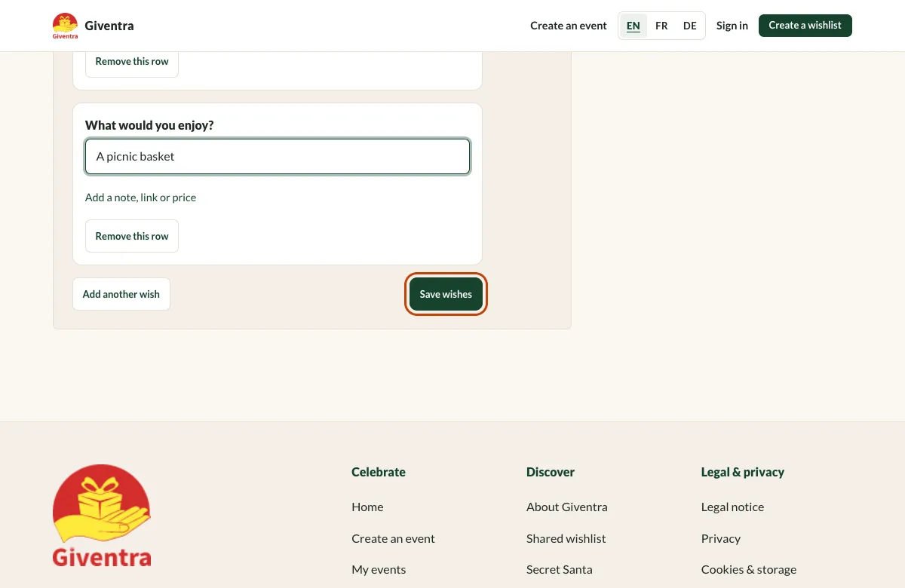Open the Privacy page

click(x=721, y=539)
